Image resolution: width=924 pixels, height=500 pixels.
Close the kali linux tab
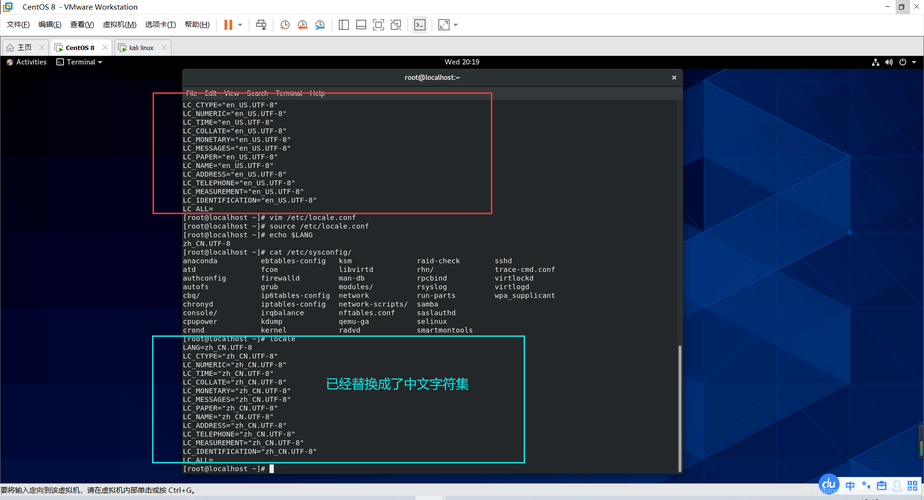[164, 47]
